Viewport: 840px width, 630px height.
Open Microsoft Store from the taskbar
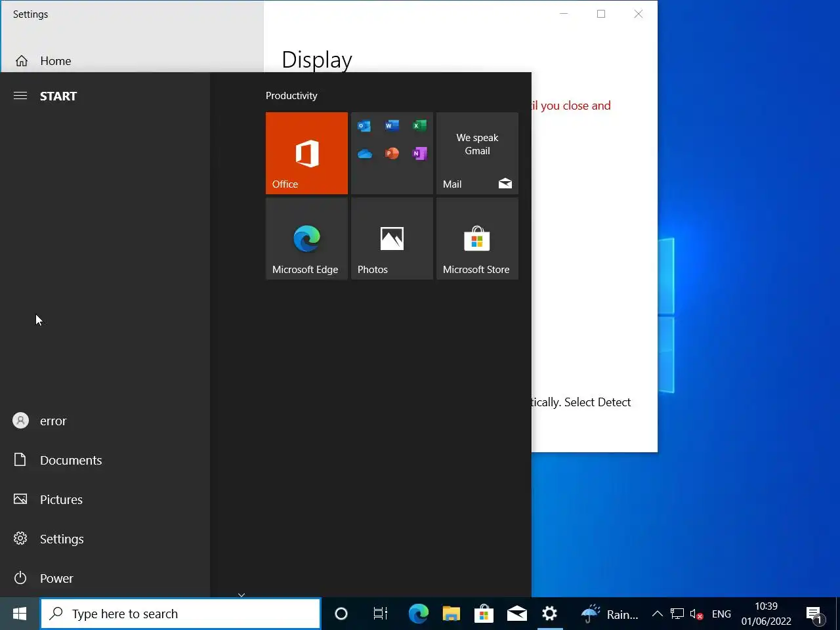pyautogui.click(x=484, y=614)
